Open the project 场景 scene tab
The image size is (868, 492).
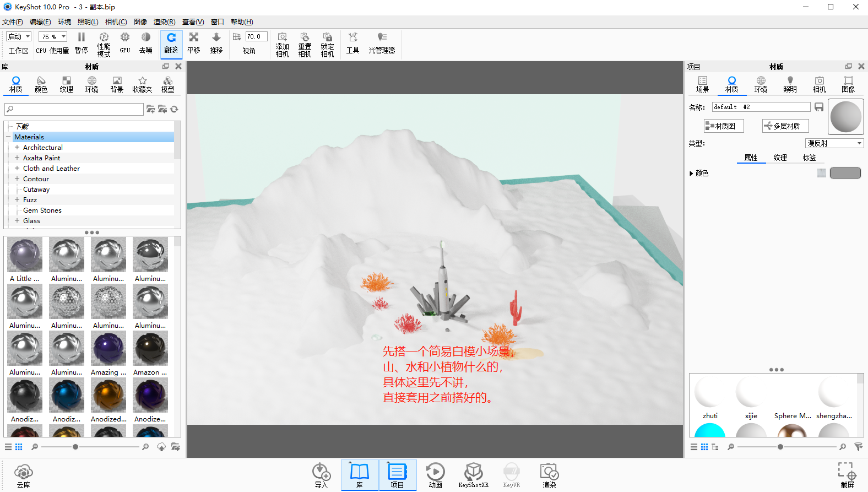coord(702,85)
